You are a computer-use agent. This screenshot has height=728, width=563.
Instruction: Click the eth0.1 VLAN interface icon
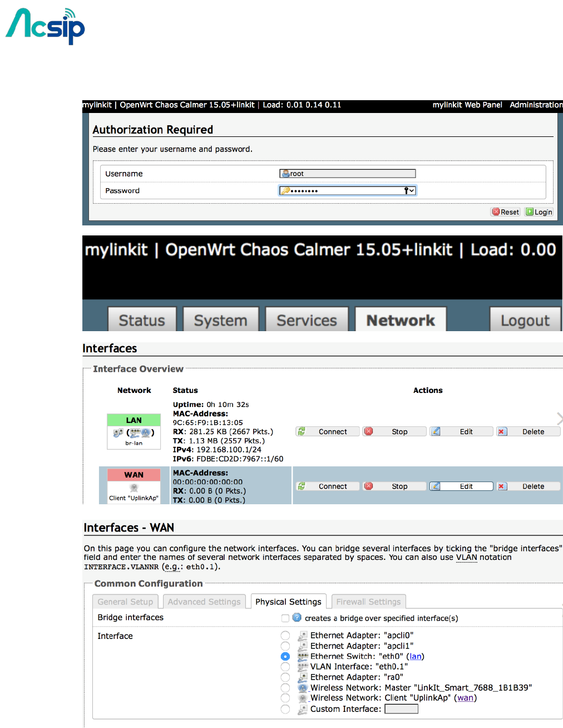303,667
